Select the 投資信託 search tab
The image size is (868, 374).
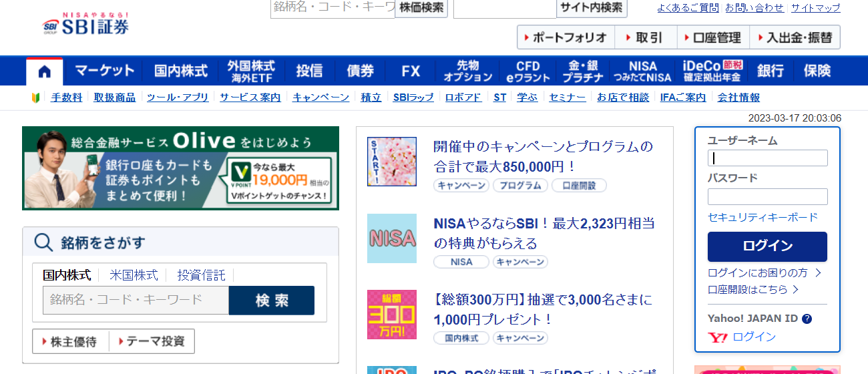click(x=202, y=275)
